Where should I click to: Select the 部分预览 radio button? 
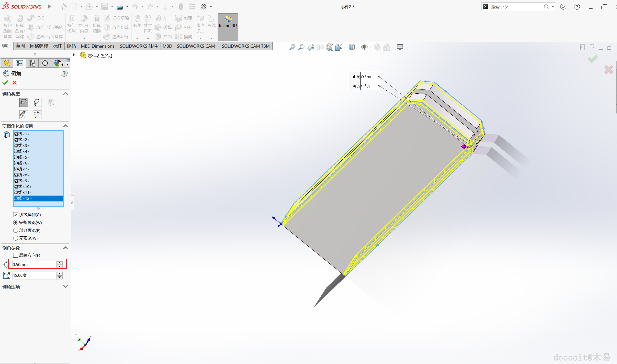(16, 230)
